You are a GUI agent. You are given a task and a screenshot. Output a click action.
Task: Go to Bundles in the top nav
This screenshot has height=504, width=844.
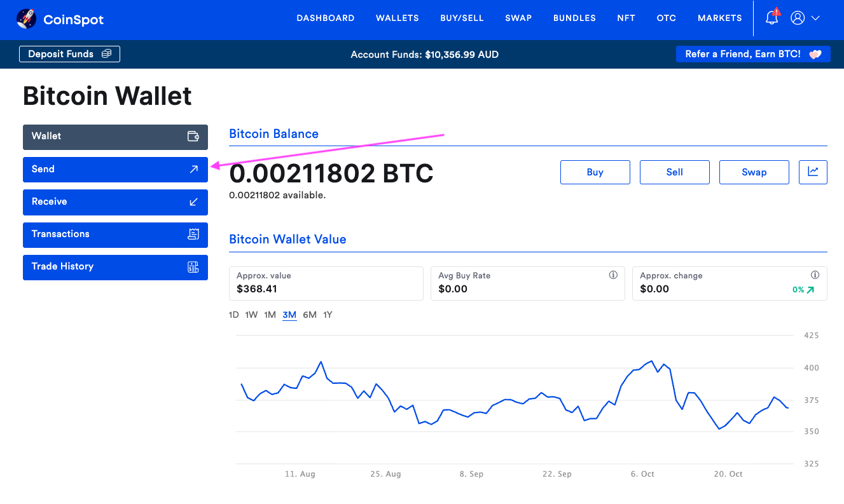tap(574, 18)
